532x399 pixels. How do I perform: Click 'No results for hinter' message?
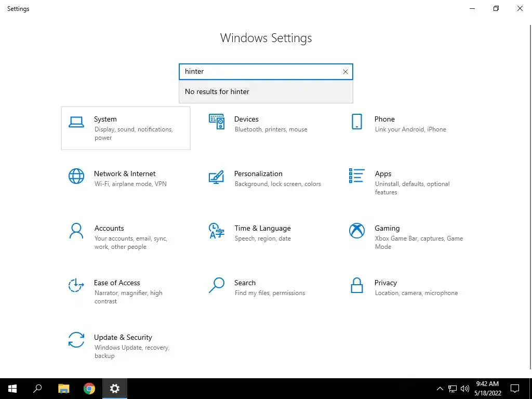point(217,91)
